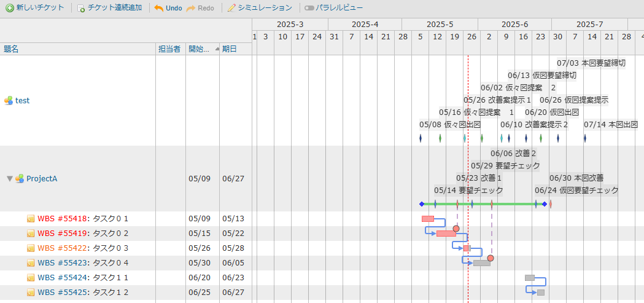This screenshot has width=644, height=303.
Task: Open ticket link WBS #55419
Action: 63,234
